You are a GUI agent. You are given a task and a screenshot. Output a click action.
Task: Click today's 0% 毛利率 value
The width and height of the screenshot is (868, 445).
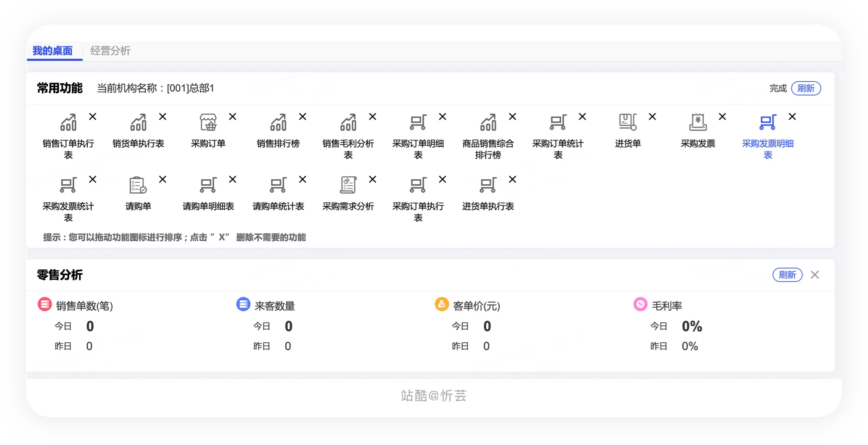click(x=692, y=326)
